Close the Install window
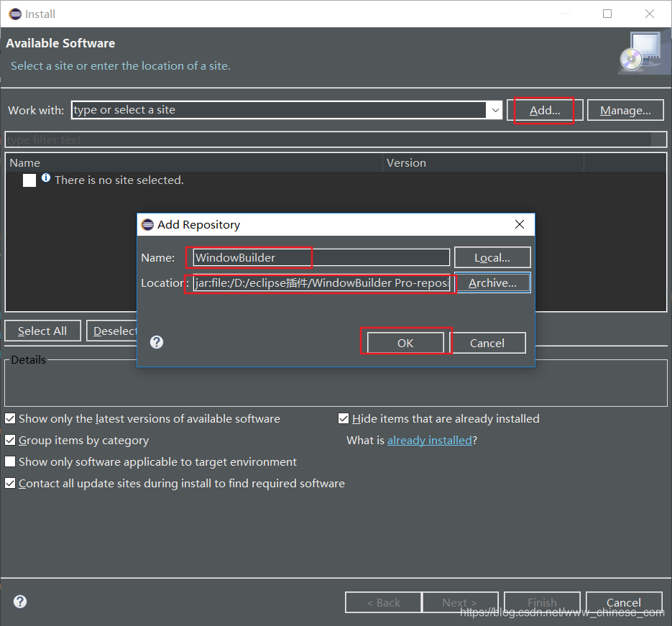 tap(650, 14)
